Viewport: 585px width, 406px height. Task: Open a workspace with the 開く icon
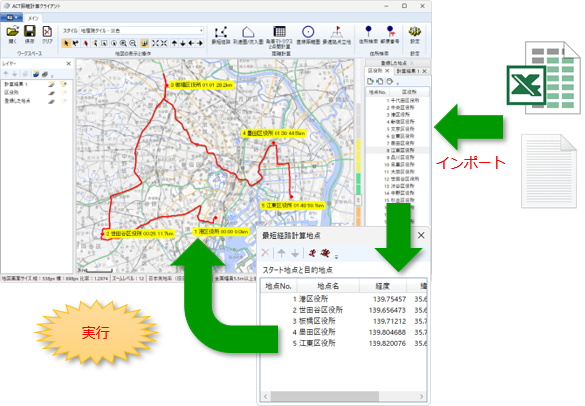[x=12, y=34]
